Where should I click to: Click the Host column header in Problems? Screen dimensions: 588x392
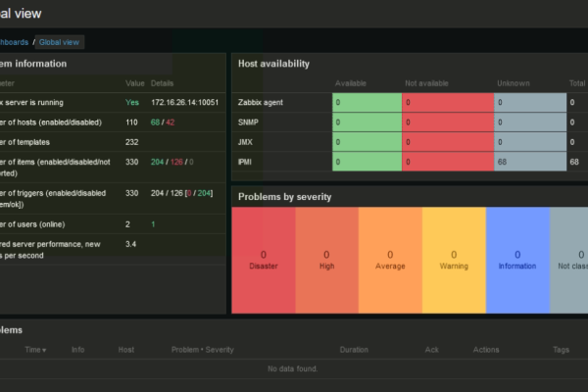126,349
